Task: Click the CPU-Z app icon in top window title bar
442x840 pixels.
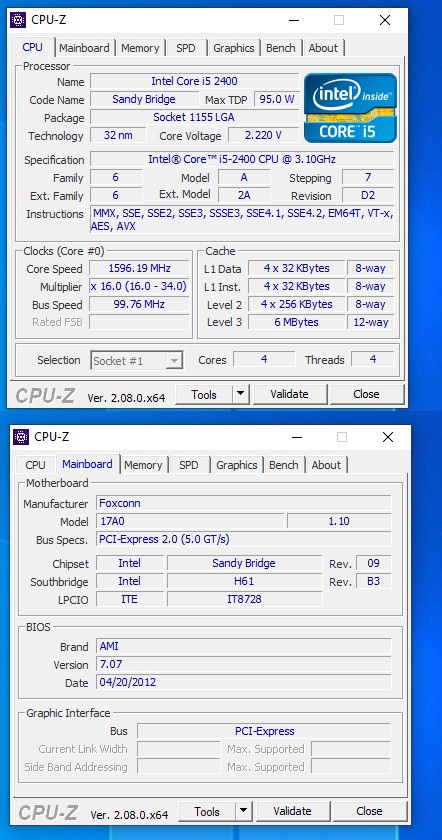Action: [x=18, y=20]
